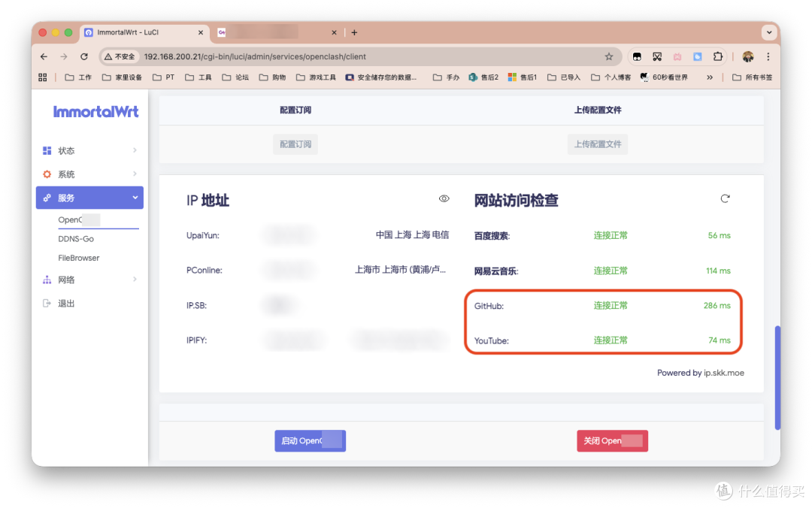Click the YouTube 74 ms latency value
Image resolution: width=812 pixels, height=508 pixels.
(x=720, y=340)
